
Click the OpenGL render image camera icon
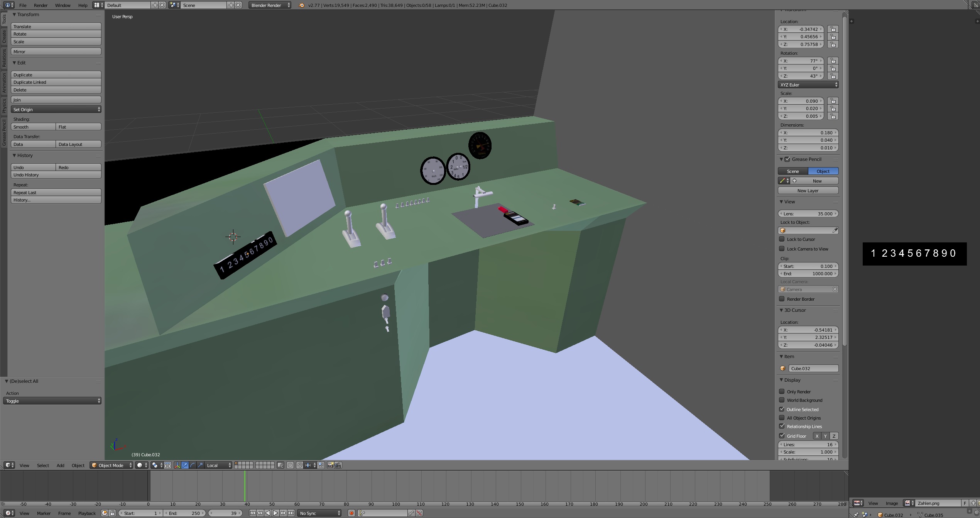[330, 465]
